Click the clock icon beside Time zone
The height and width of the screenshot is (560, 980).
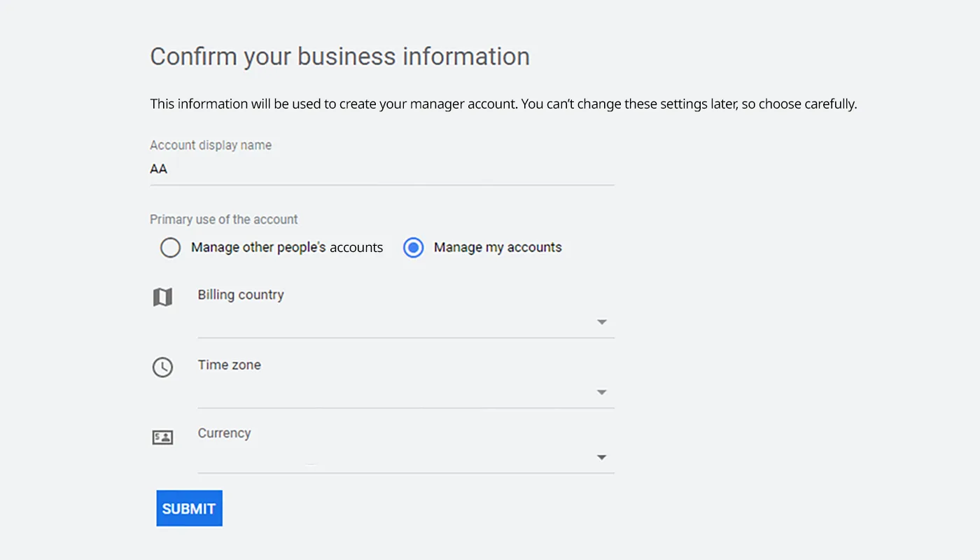pyautogui.click(x=162, y=367)
